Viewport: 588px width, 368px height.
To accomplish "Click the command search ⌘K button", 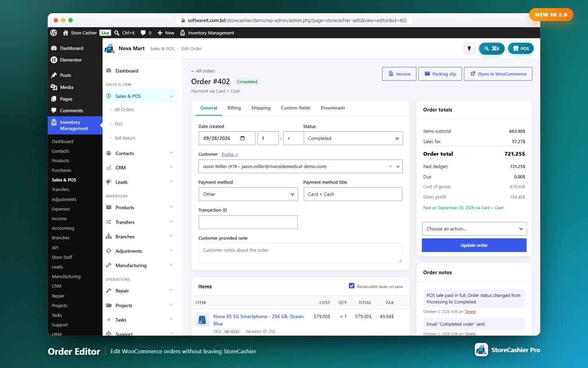I will tap(492, 48).
